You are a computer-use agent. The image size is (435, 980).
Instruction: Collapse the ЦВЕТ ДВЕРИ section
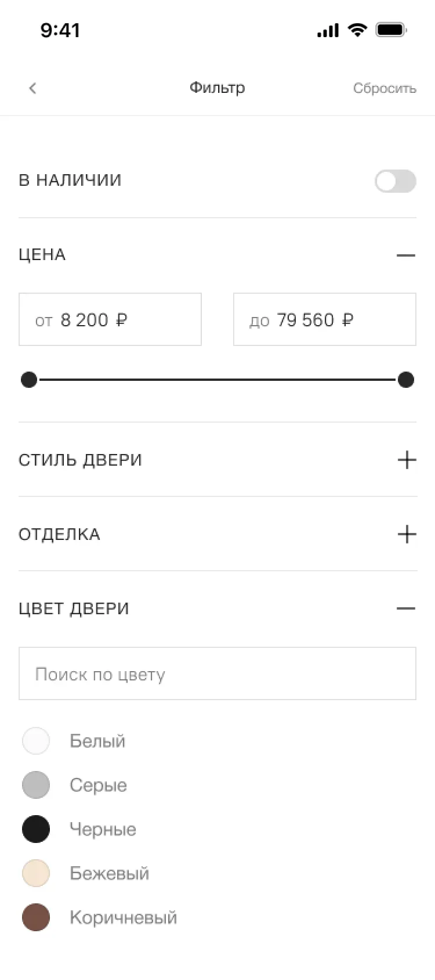click(406, 608)
